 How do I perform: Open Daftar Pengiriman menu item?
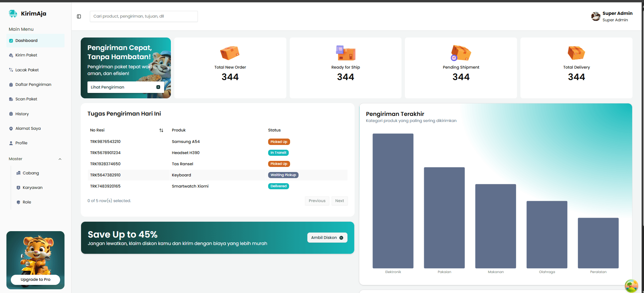click(x=35, y=84)
